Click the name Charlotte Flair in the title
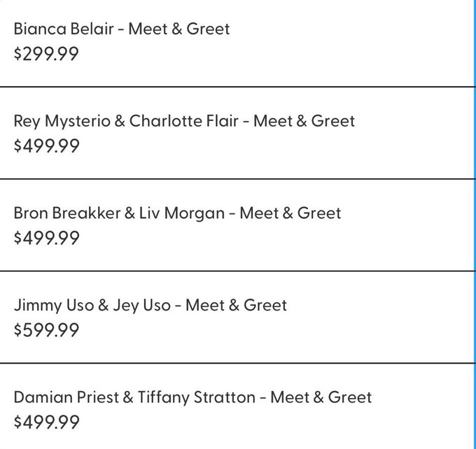Viewport: 476px width, 449px height. 183,121
